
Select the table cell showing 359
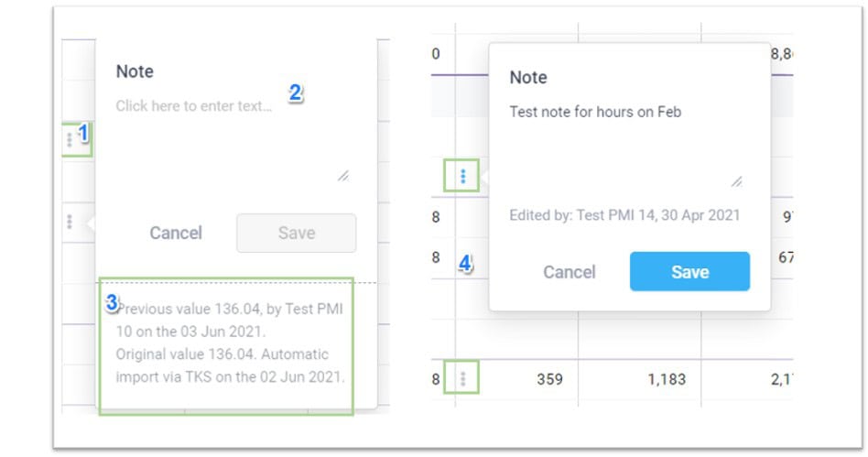(x=549, y=379)
